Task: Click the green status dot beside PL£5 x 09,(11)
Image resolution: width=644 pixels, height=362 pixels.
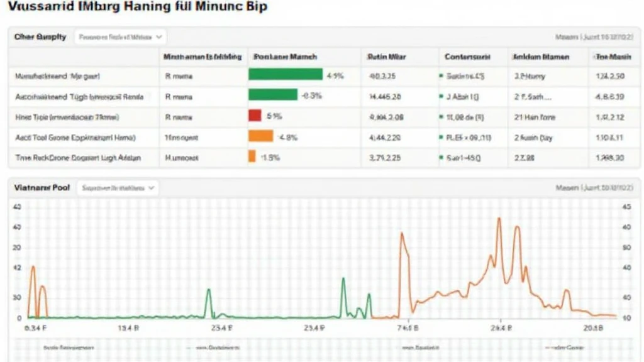Action: coord(441,137)
